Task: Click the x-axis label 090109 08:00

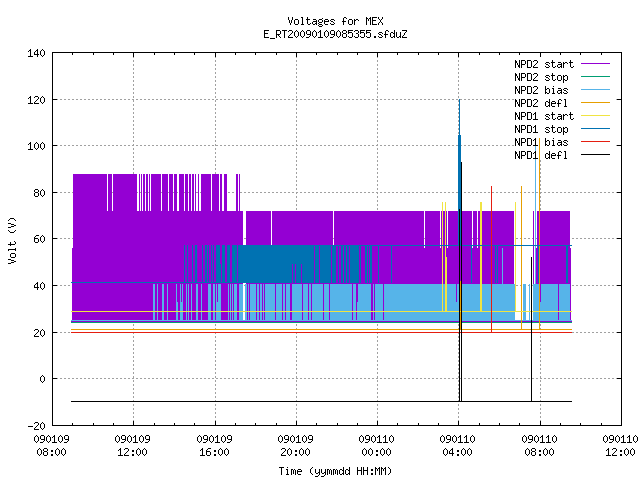Action: point(51,446)
